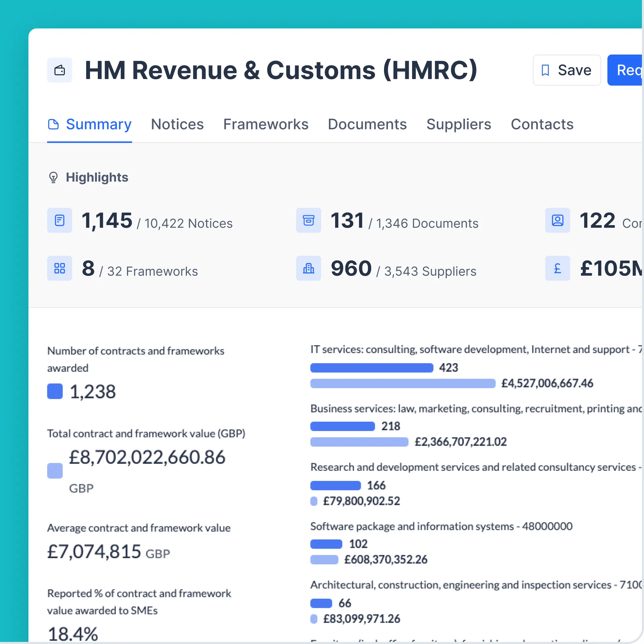Click the pound sterling icon
Image resolution: width=644 pixels, height=644 pixels.
tap(558, 268)
